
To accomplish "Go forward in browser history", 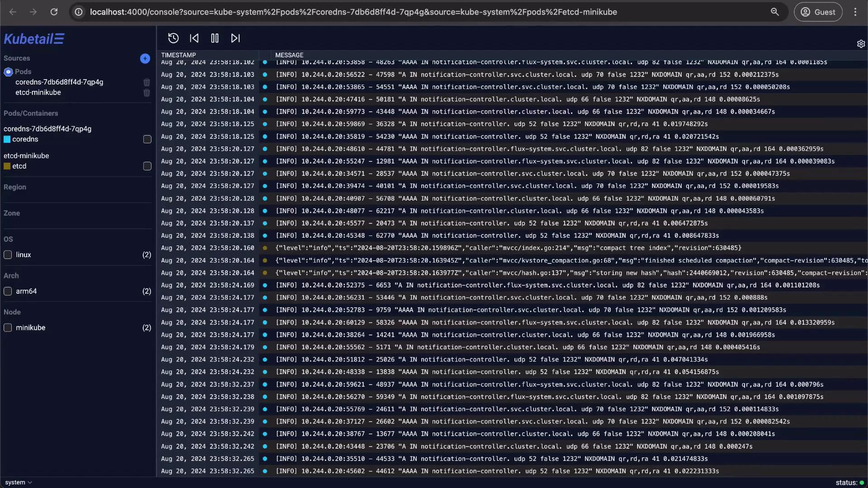I will (33, 12).
